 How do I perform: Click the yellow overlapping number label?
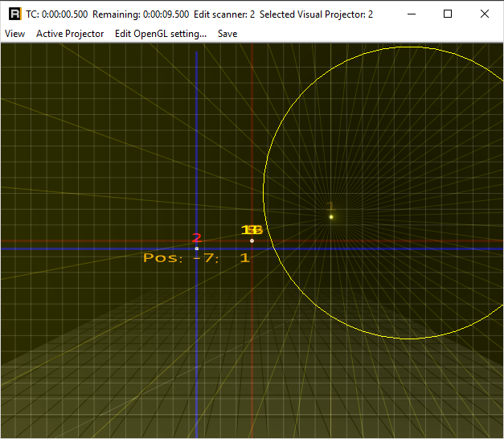point(252,230)
